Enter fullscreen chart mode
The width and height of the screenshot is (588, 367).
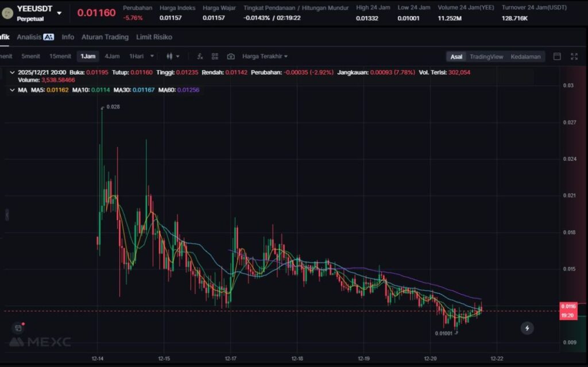574,56
